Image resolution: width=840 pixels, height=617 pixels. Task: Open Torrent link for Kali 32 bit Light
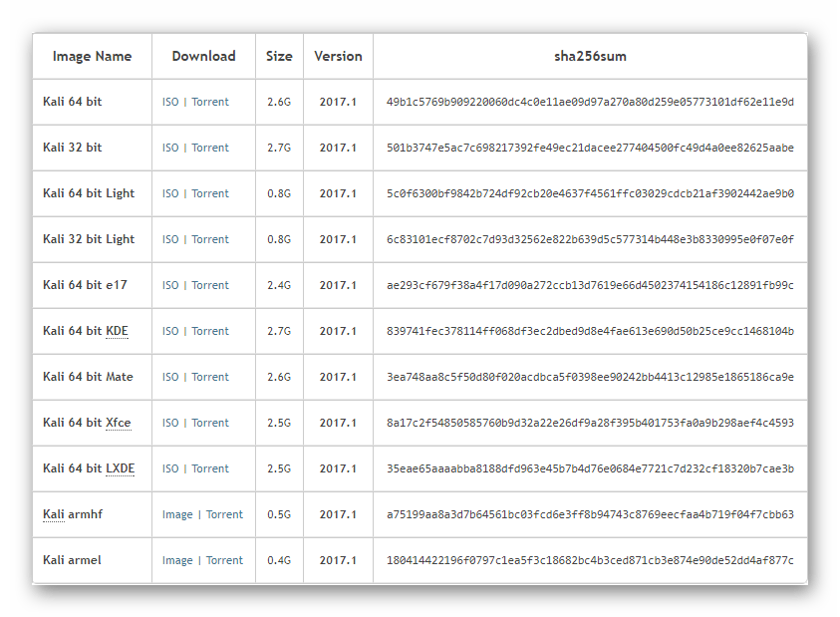pos(210,239)
